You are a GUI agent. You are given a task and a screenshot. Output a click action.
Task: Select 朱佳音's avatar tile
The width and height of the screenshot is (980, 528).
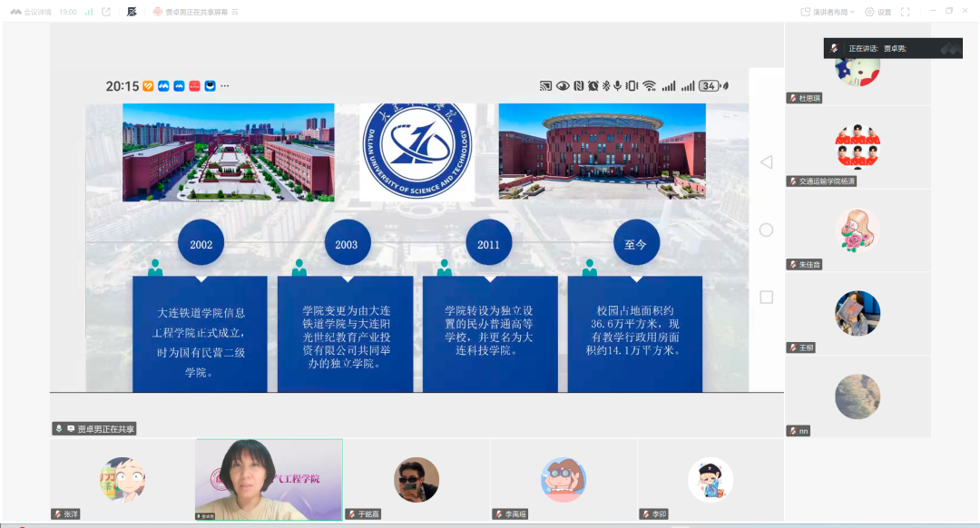point(857,230)
